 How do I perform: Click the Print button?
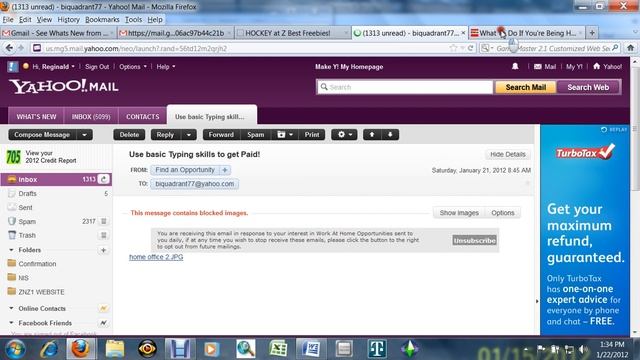point(312,135)
